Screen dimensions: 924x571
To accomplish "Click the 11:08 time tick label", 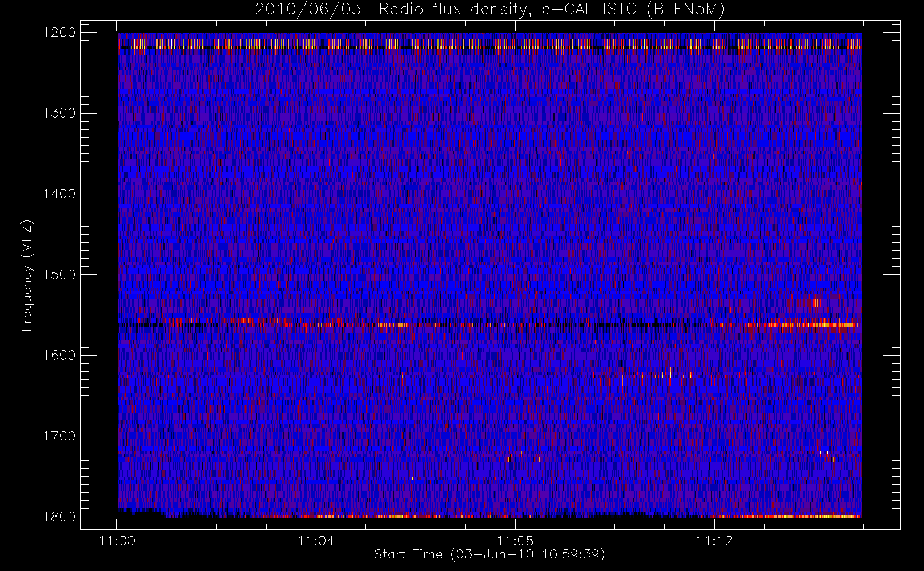I will (515, 541).
